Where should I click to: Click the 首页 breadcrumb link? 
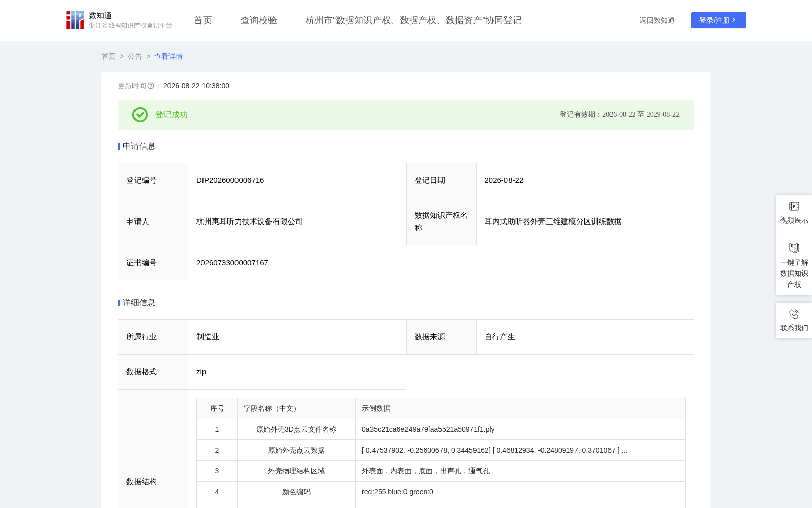pyautogui.click(x=109, y=57)
